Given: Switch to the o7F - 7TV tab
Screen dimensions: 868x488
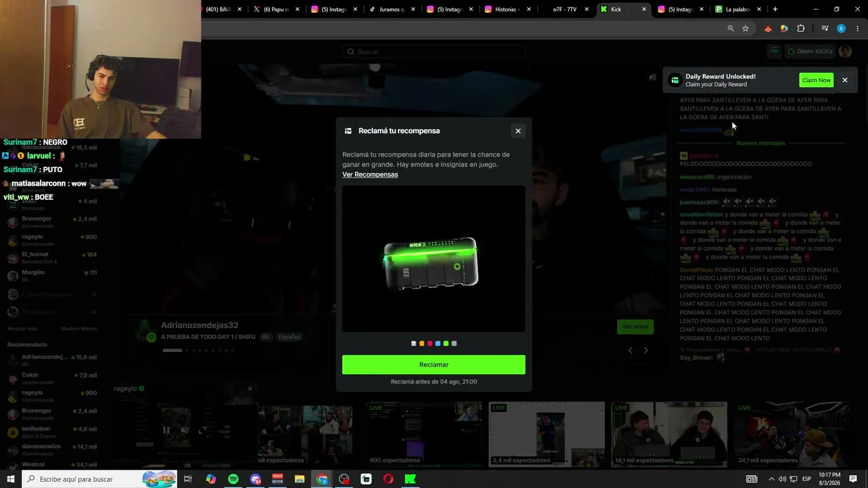Looking at the screenshot, I should [x=564, y=9].
